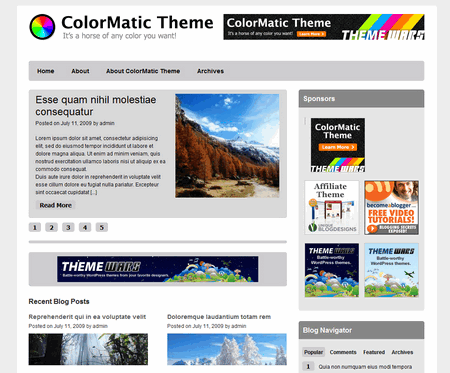The height and width of the screenshot is (373, 450).
Task: Click the ColorMatic Theme sponsor ad
Action: pos(338,145)
